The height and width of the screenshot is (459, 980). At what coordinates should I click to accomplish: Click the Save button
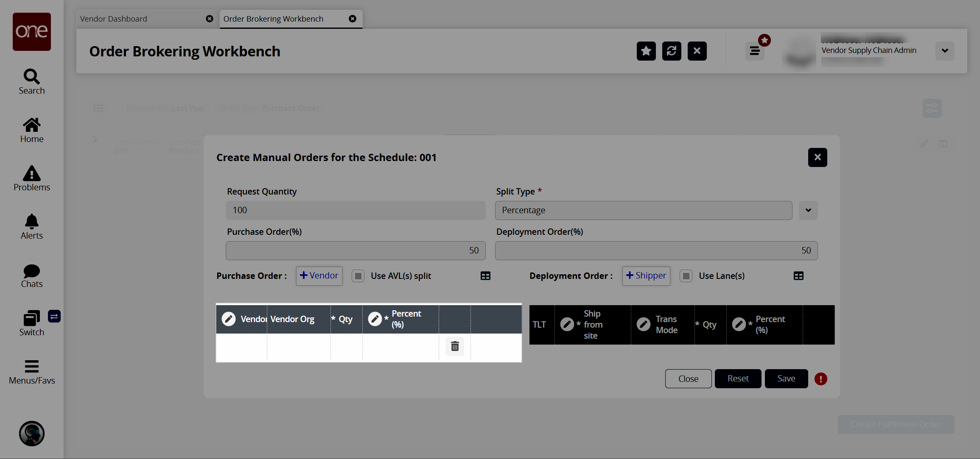pyautogui.click(x=786, y=378)
